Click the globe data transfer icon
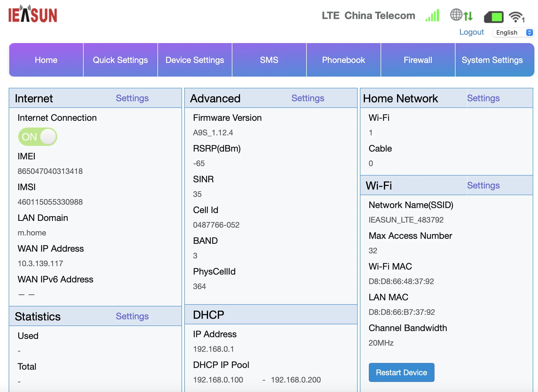The width and height of the screenshot is (538, 392). 461,15
